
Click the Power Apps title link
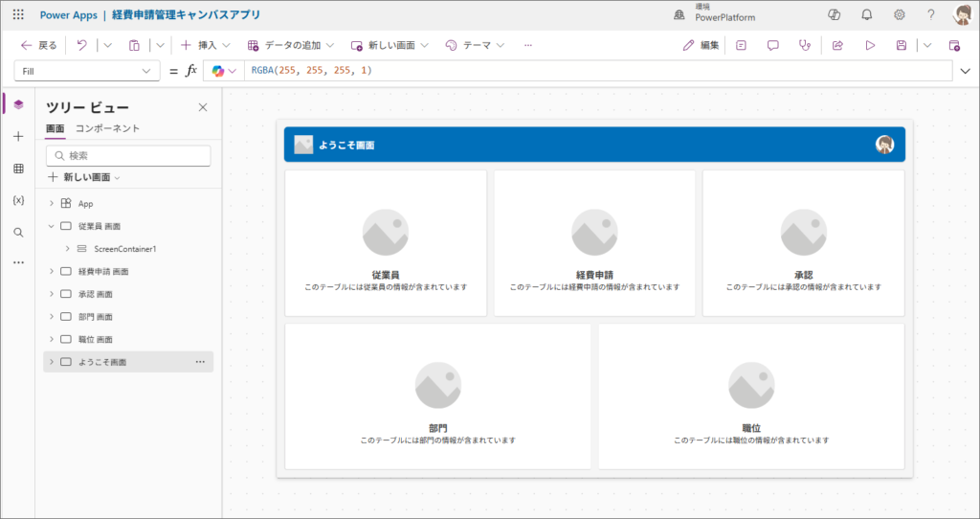pyautogui.click(x=69, y=15)
